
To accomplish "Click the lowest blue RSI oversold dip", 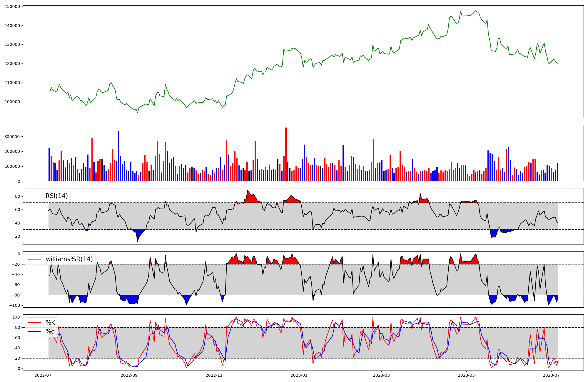I will pyautogui.click(x=138, y=238).
